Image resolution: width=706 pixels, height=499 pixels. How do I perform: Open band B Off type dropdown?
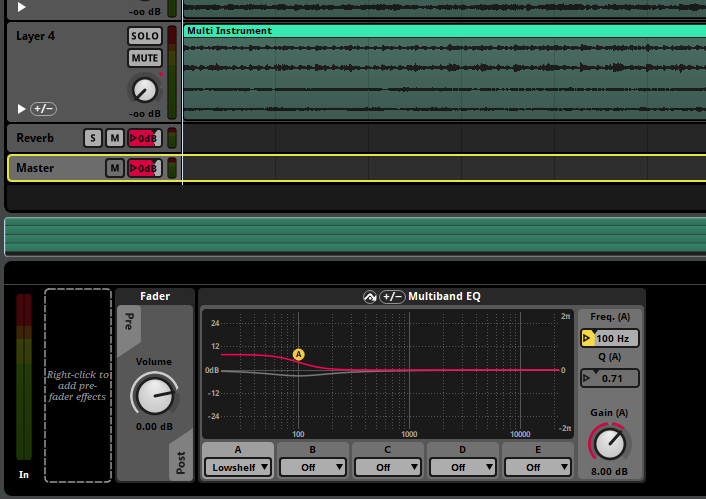tap(313, 467)
